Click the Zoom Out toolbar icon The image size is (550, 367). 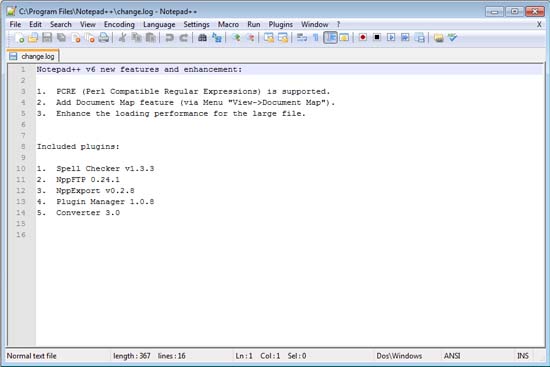(250, 38)
